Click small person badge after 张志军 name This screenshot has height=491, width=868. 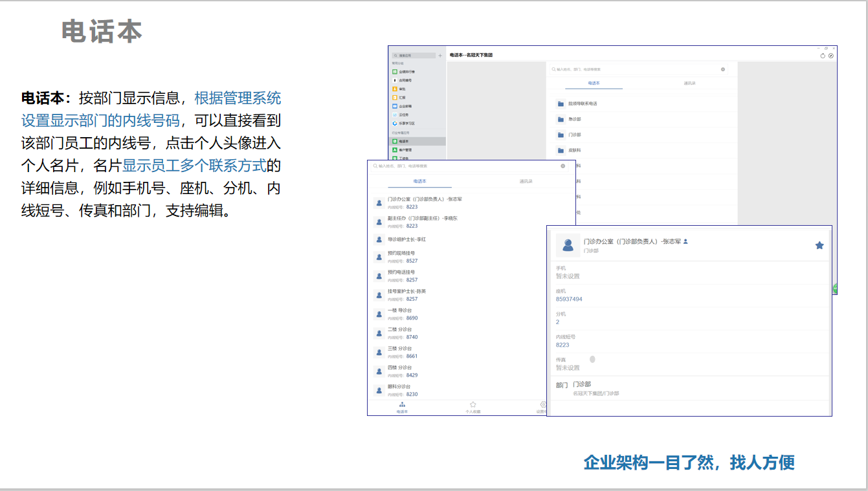coord(685,241)
